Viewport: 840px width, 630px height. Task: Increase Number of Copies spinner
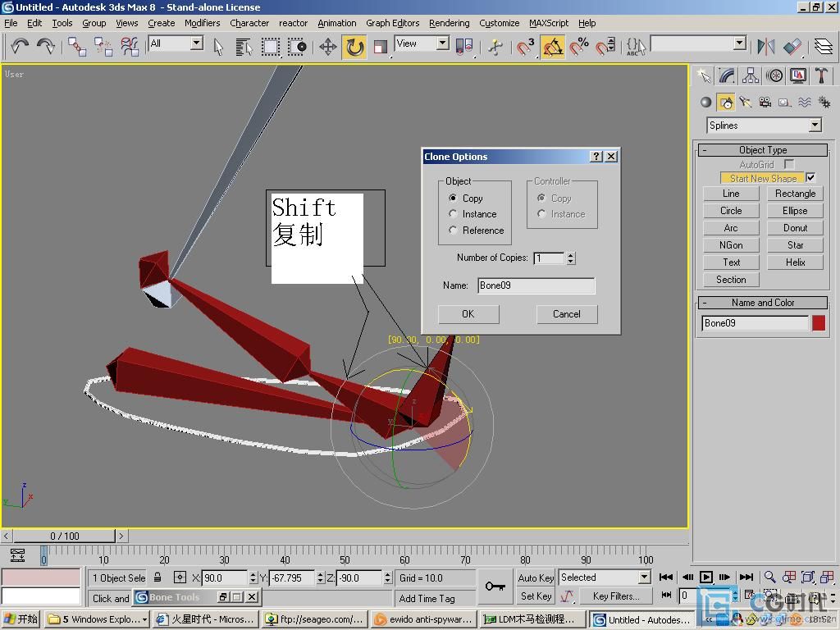pos(571,255)
